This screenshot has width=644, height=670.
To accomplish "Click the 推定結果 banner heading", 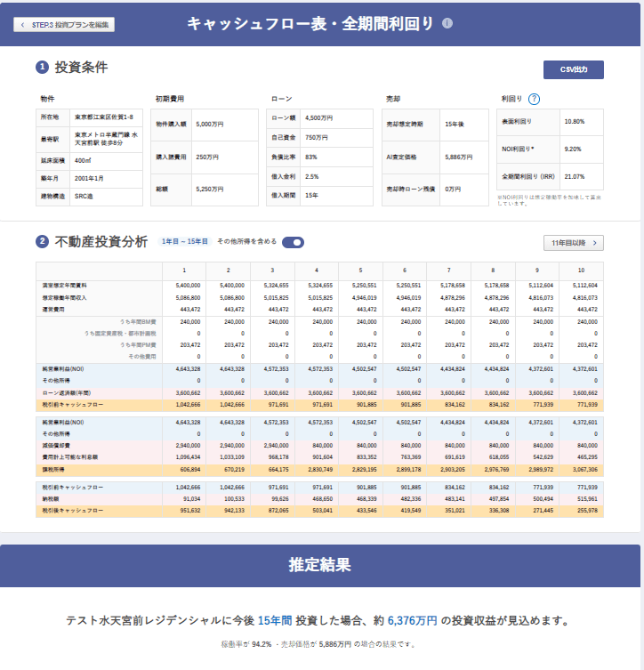I will [320, 565].
